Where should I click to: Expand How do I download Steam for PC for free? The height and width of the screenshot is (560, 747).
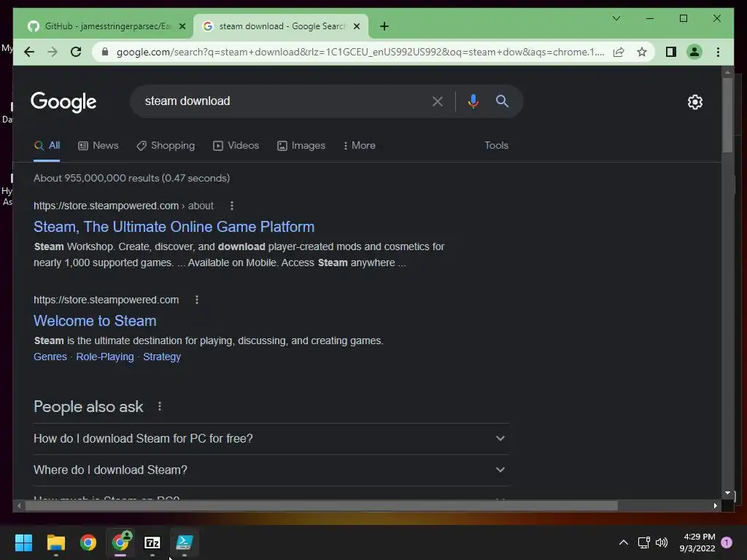pos(271,438)
